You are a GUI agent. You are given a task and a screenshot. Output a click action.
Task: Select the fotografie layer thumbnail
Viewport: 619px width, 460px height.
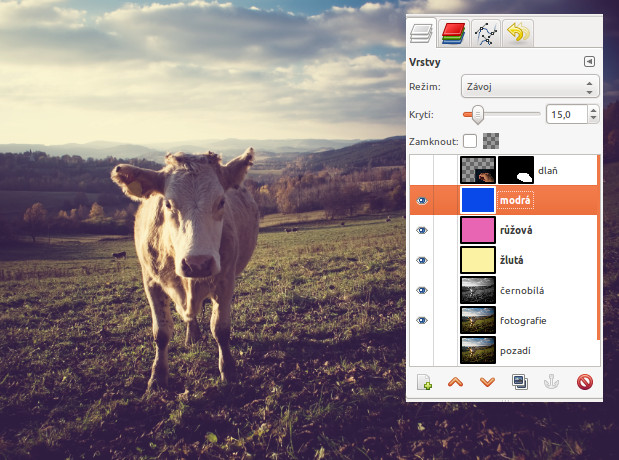click(478, 320)
